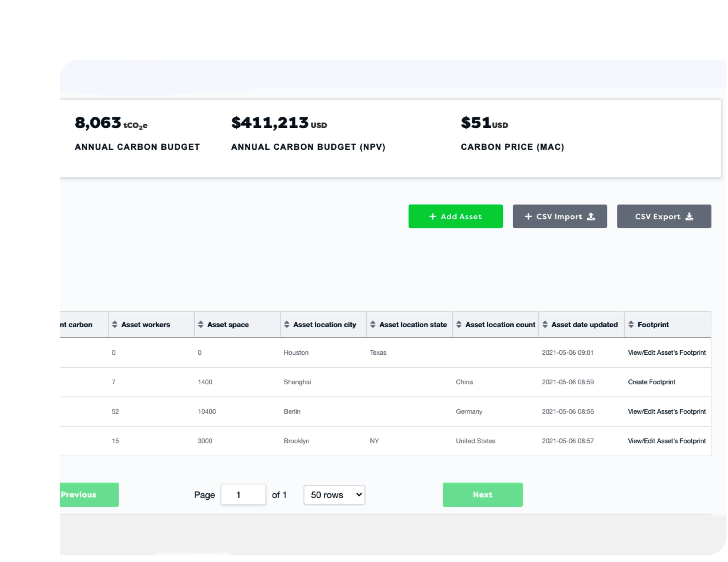Click the Asset workers column header text
Viewport: 728px width, 562px height.
coord(146,325)
